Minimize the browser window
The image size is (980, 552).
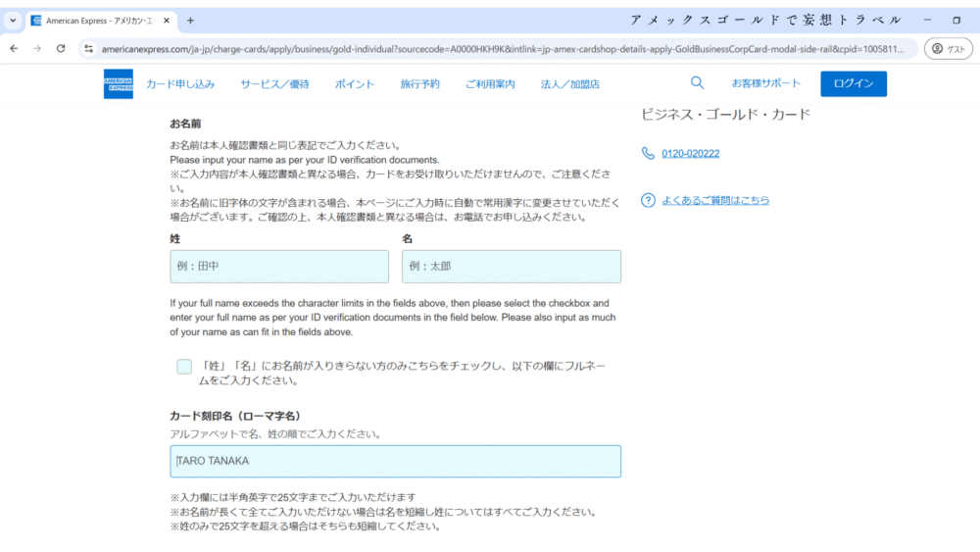pos(927,20)
